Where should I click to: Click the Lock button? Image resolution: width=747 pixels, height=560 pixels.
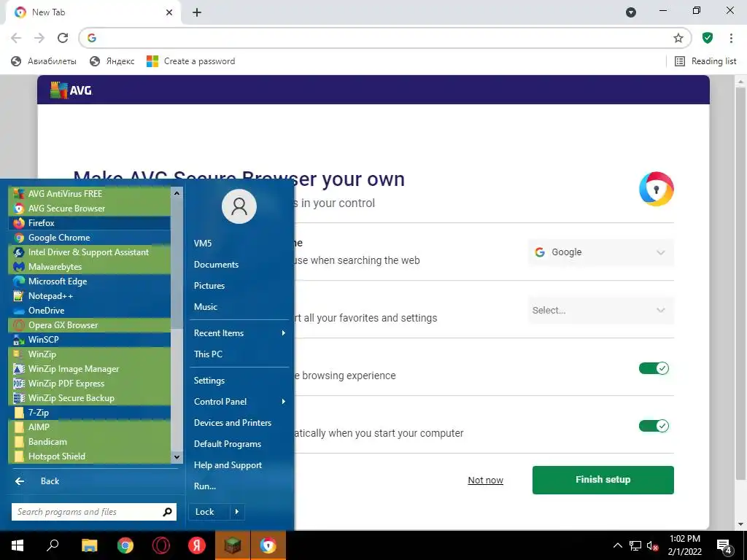(209, 512)
